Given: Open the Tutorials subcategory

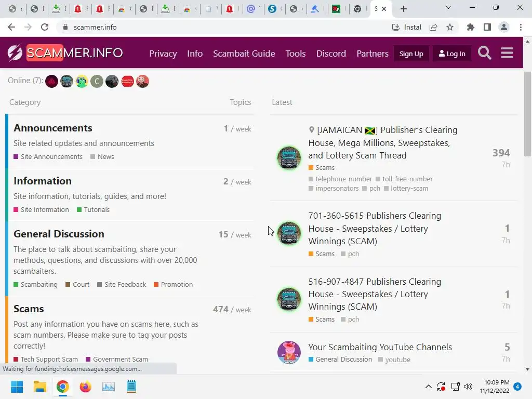Looking at the screenshot, I should (94, 210).
